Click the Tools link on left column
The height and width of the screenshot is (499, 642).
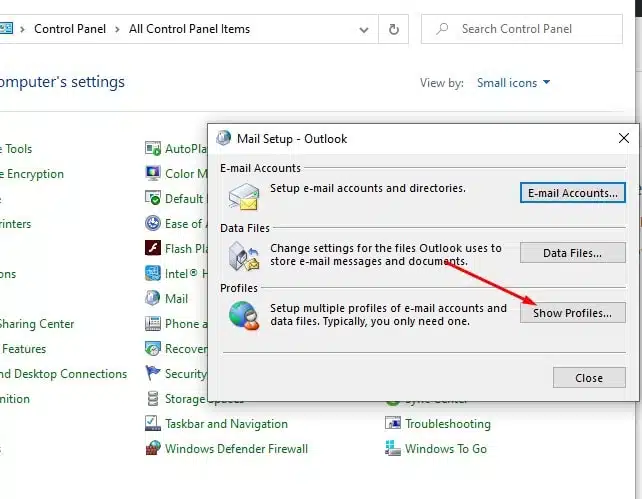16,149
